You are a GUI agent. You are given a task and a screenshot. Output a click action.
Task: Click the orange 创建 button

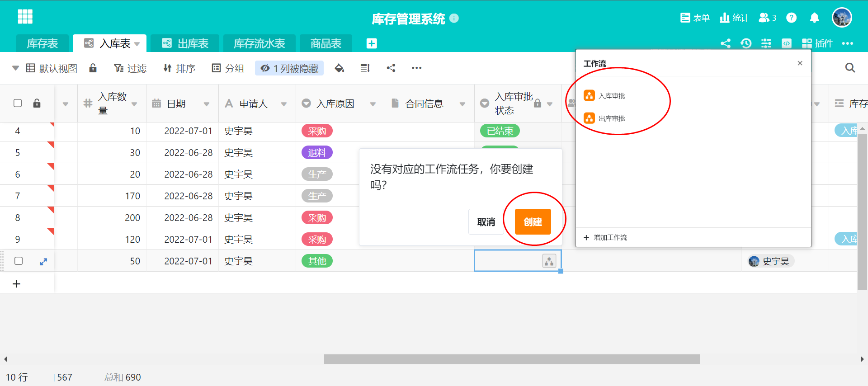[533, 222]
